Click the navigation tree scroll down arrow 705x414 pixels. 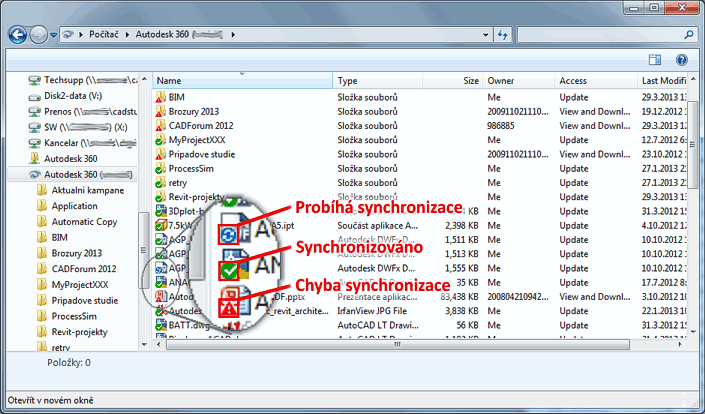[x=144, y=345]
